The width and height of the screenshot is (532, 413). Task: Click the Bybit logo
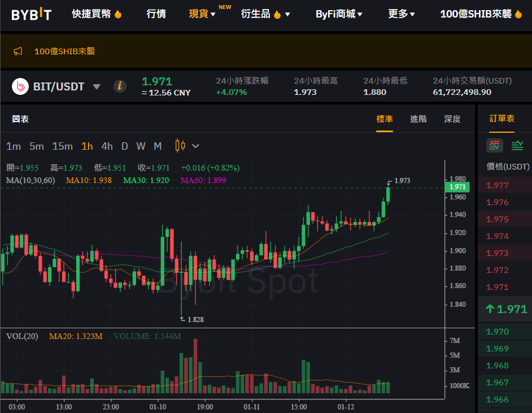tap(31, 14)
